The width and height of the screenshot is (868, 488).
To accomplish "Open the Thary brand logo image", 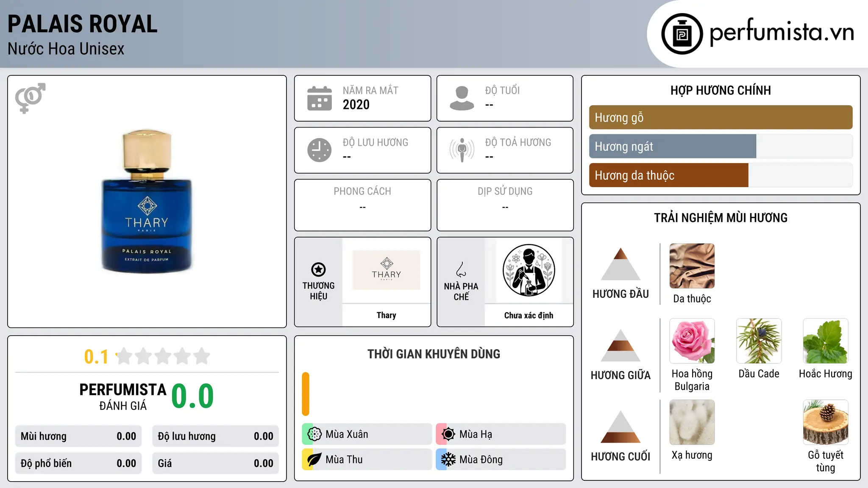I will coord(387,270).
